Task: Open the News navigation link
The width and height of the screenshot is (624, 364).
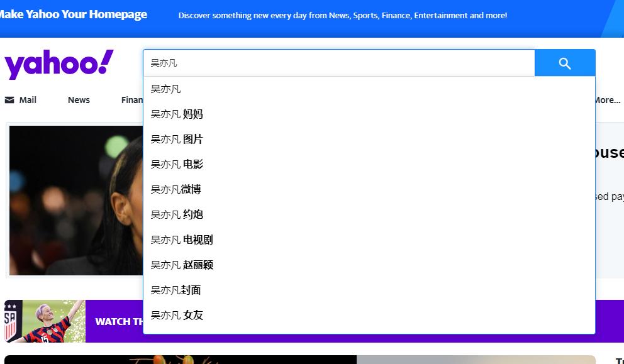Action: pyautogui.click(x=79, y=100)
